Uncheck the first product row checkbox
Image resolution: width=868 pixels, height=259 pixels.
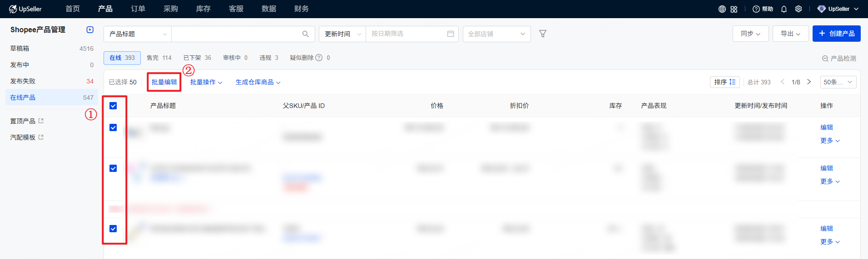pyautogui.click(x=113, y=127)
